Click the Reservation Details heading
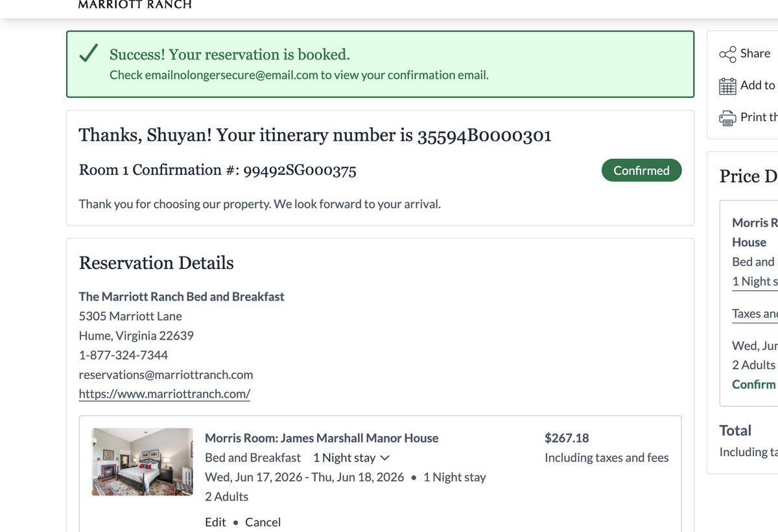778x532 pixels. click(156, 263)
